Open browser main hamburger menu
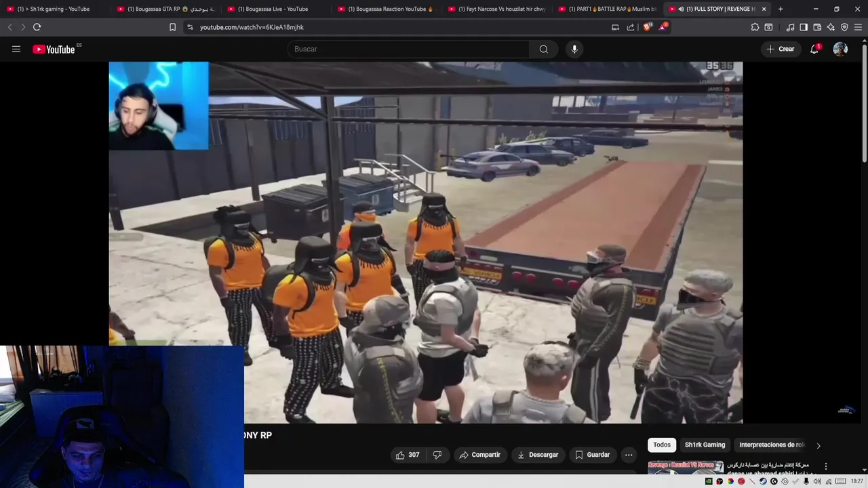868x488 pixels. [x=858, y=27]
